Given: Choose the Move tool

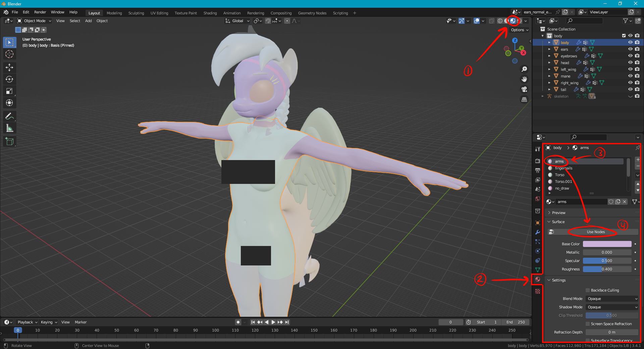Looking at the screenshot, I should click(x=9, y=67).
